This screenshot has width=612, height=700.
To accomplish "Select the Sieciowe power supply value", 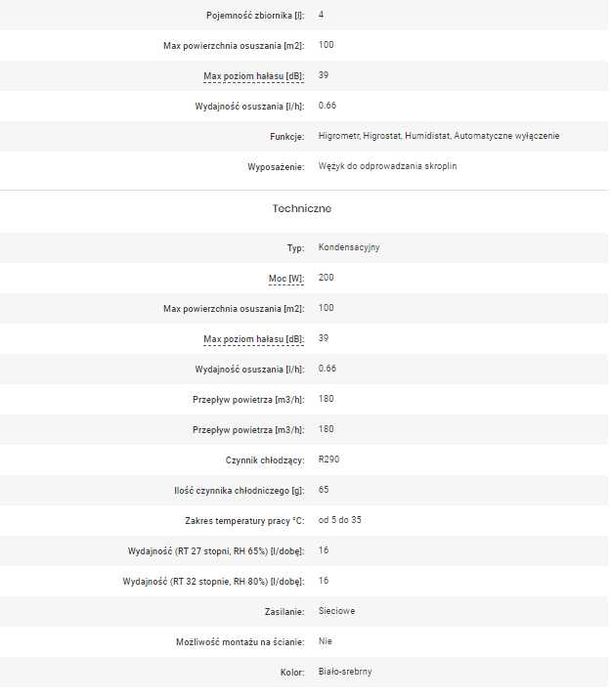I will tap(337, 611).
